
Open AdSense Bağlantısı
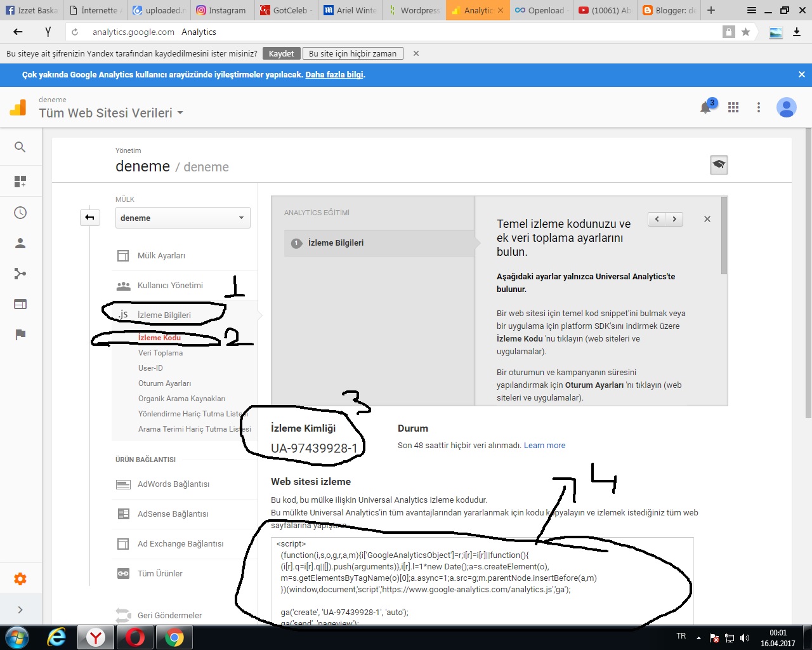(173, 514)
